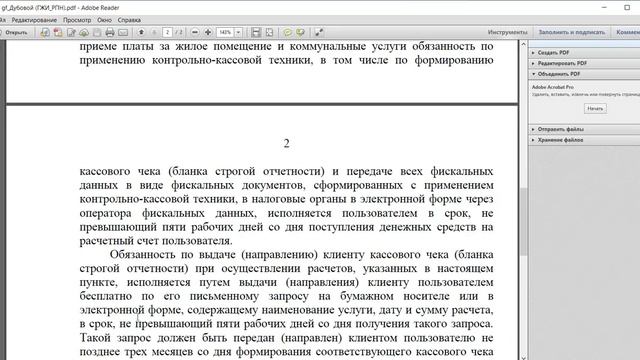Image resolution: width=640 pixels, height=360 pixels.
Task: Open the zoom level dropdown arrow
Action: (x=238, y=32)
